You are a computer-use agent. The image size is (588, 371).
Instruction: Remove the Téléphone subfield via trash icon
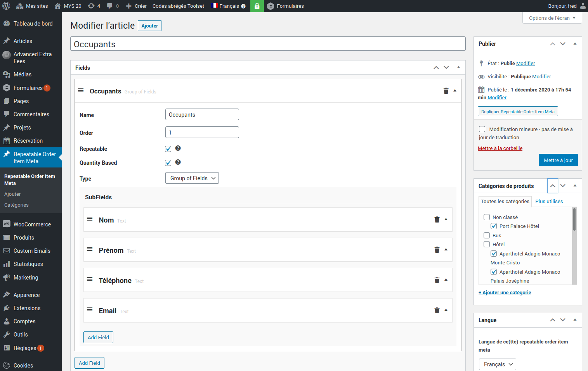pos(437,280)
